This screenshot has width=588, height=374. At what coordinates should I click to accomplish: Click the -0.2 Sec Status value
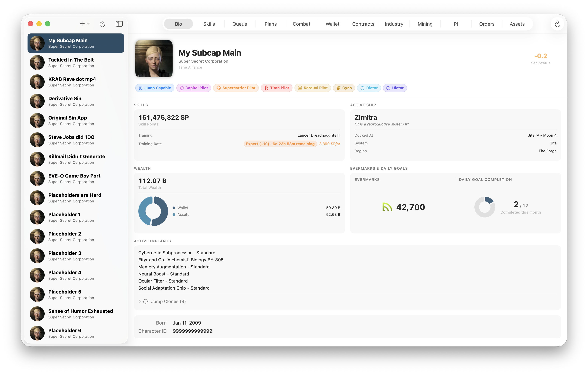click(541, 56)
